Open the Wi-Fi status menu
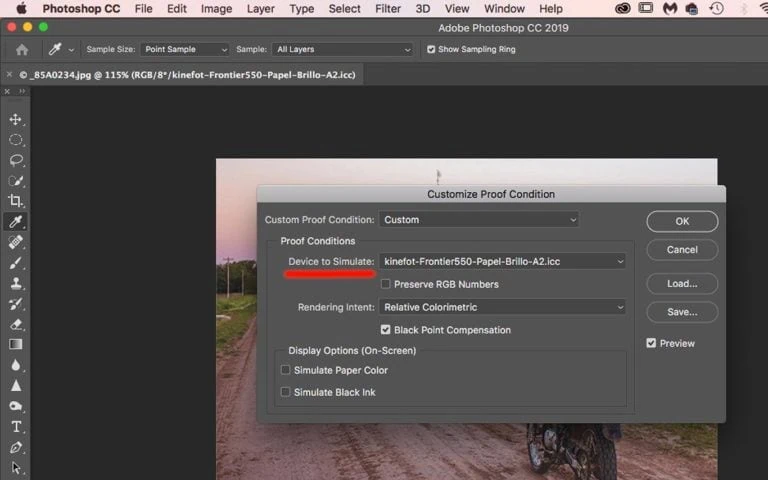Screen dimensions: 768x480 tap(763, 8)
